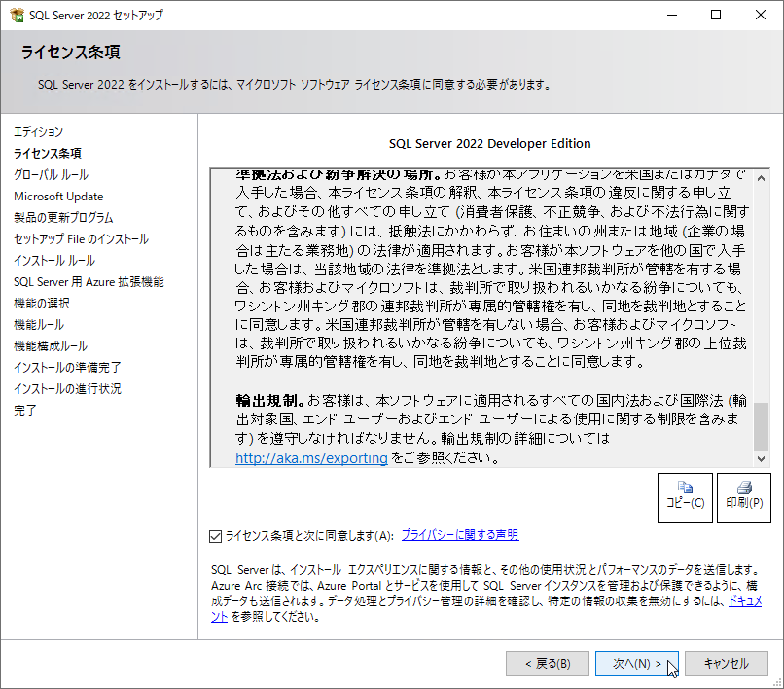Select the Microsoft Update step
Screen dimensions: 784x689
[x=58, y=197]
